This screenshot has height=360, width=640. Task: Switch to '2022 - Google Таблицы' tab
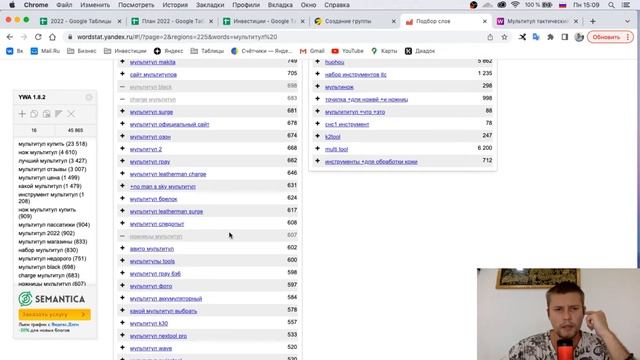(80, 21)
